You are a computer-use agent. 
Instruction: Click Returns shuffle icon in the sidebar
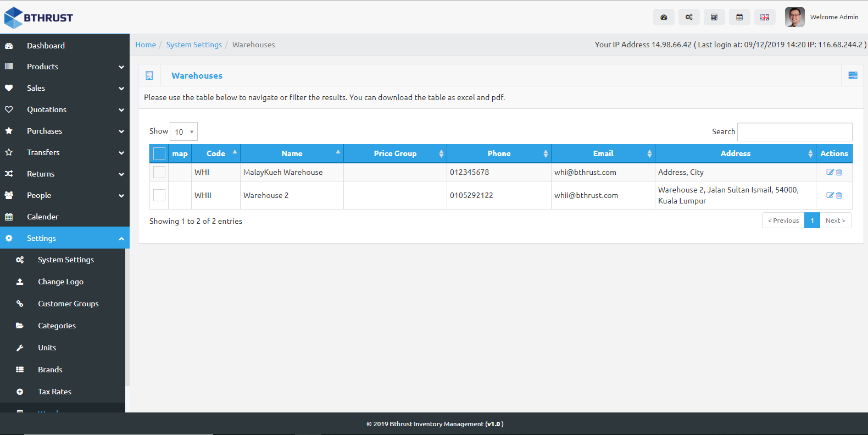point(9,174)
